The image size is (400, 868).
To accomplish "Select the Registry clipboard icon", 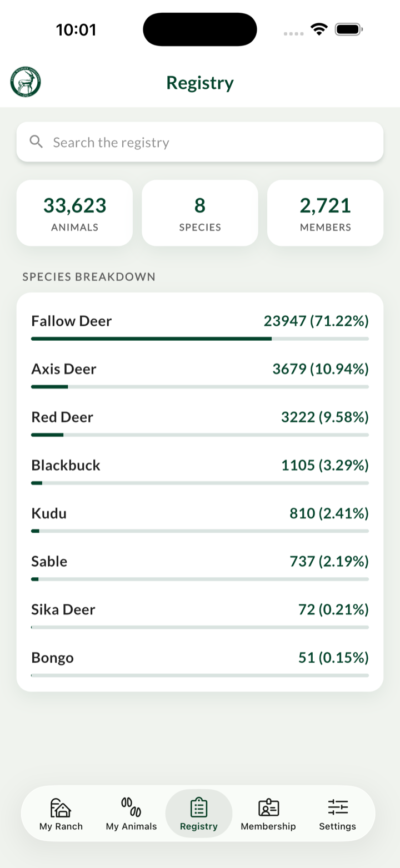I will pos(199,807).
